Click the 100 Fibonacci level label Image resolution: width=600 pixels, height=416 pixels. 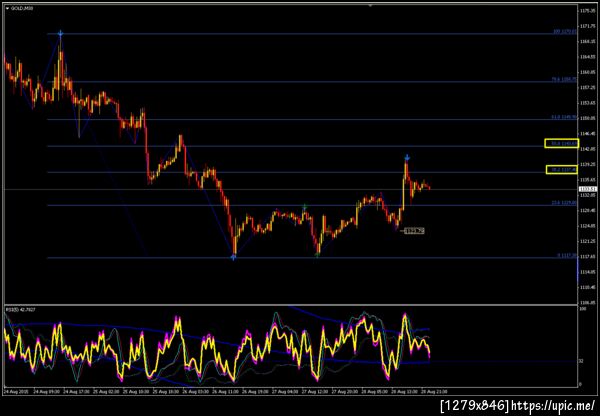click(564, 32)
